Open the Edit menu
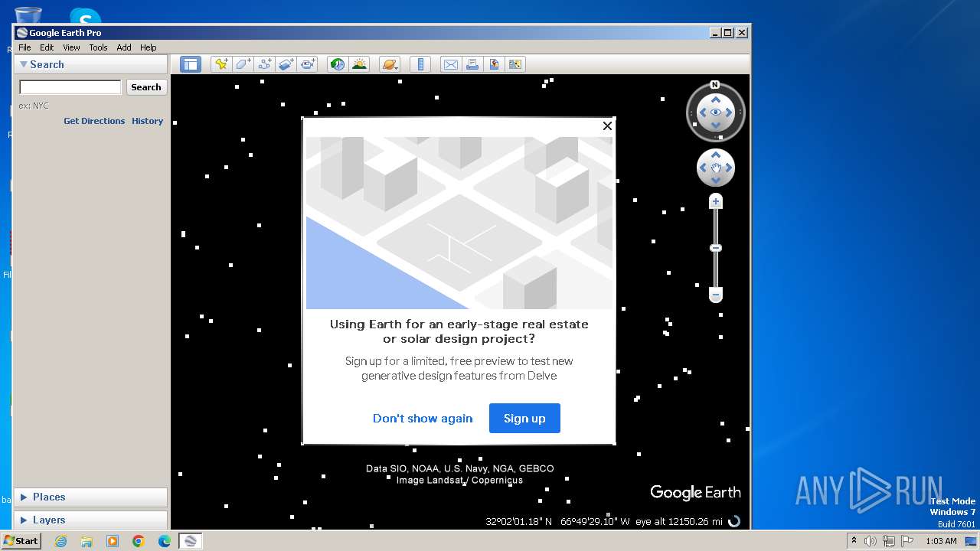 click(47, 47)
